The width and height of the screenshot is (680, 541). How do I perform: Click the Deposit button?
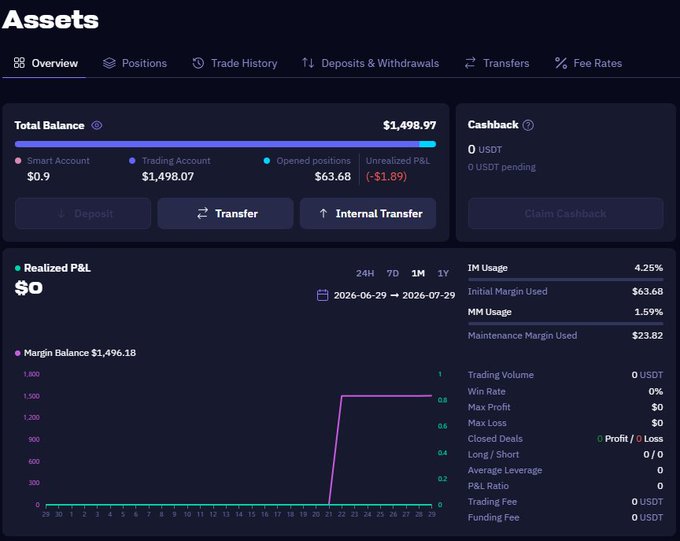tap(83, 213)
